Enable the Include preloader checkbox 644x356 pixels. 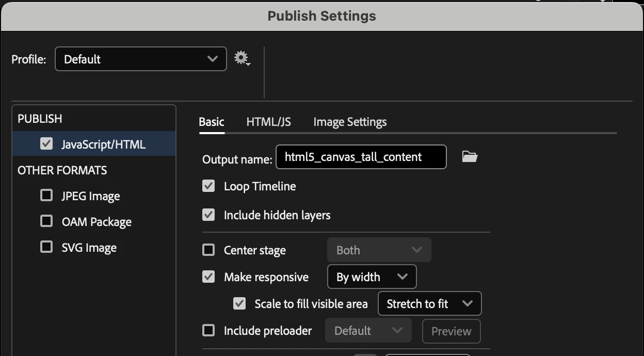(208, 330)
